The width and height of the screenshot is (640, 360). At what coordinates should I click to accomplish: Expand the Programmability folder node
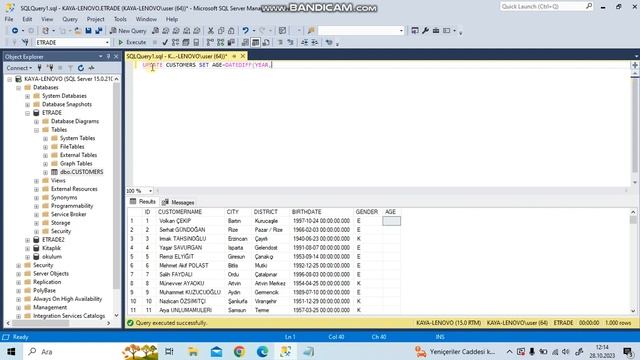click(x=36, y=206)
